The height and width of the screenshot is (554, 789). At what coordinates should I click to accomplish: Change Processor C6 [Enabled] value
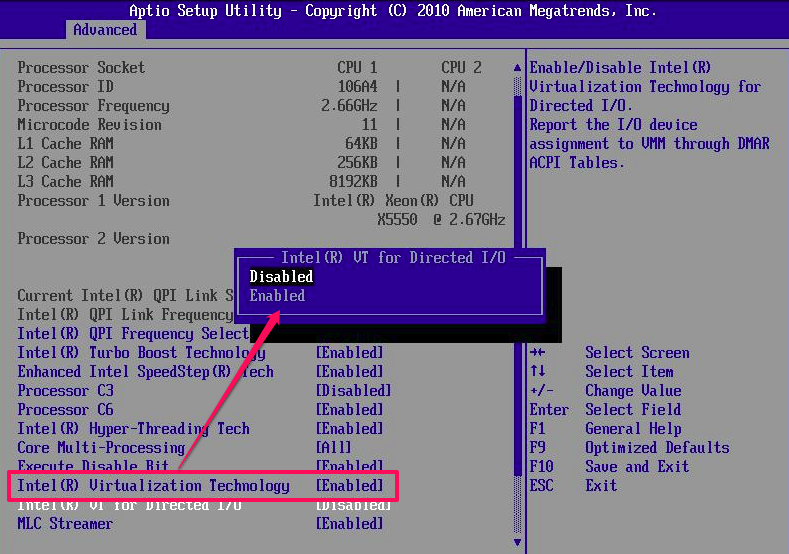click(x=350, y=410)
